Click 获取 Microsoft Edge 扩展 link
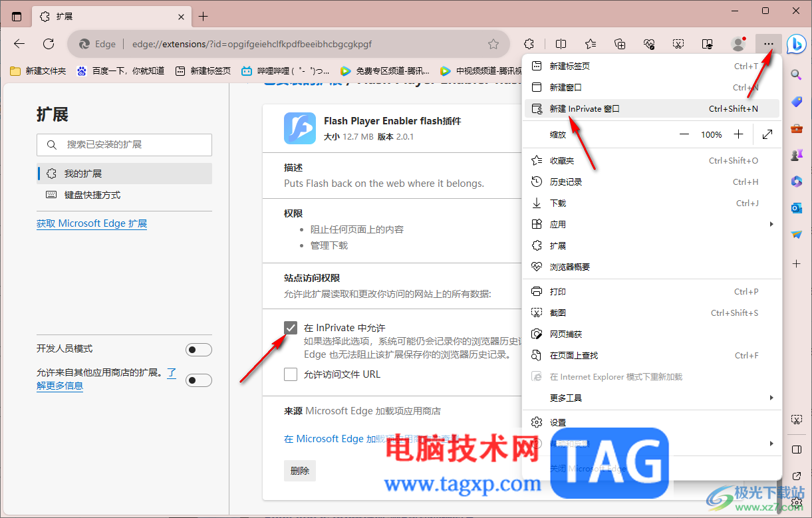This screenshot has width=812, height=518. pyautogui.click(x=92, y=223)
